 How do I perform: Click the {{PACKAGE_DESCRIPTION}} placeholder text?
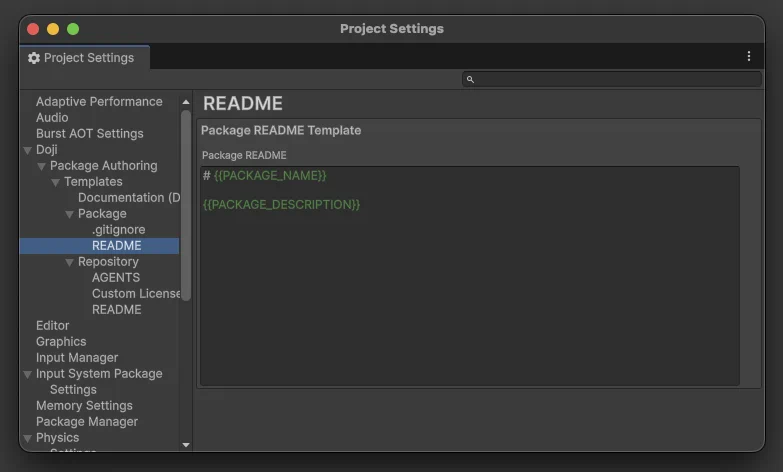281,204
